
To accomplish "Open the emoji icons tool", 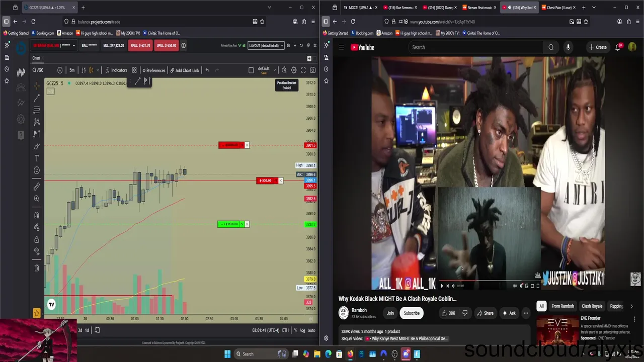I will 37,170.
